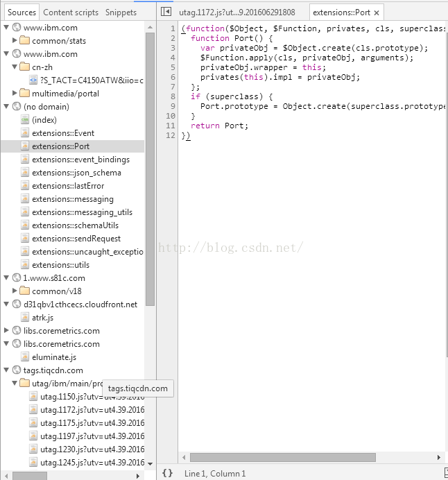The width and height of the screenshot is (448, 480).
Task: Click the atrk.js file icon
Action: (25, 318)
